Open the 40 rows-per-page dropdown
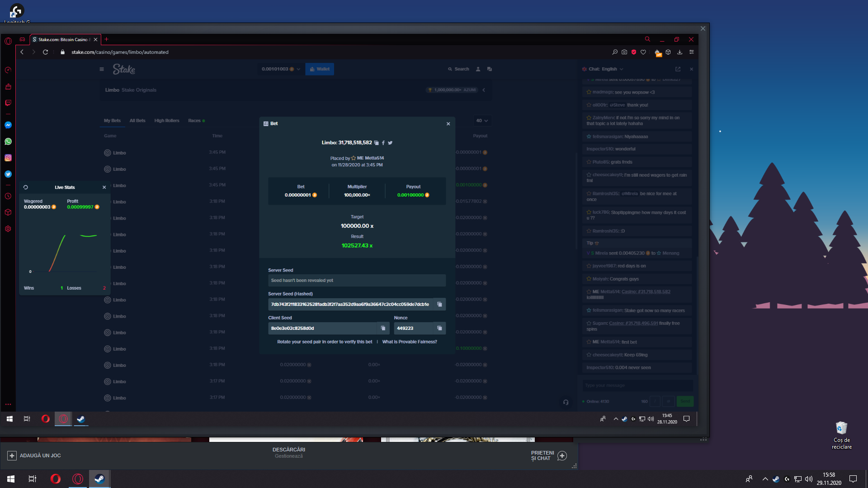Image resolution: width=868 pixels, height=488 pixels. (482, 121)
